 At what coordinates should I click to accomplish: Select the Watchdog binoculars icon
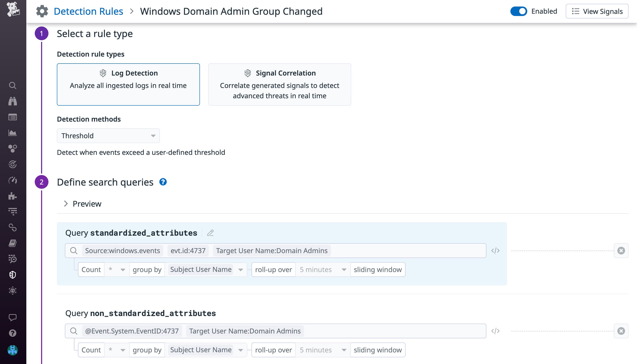pos(12,101)
